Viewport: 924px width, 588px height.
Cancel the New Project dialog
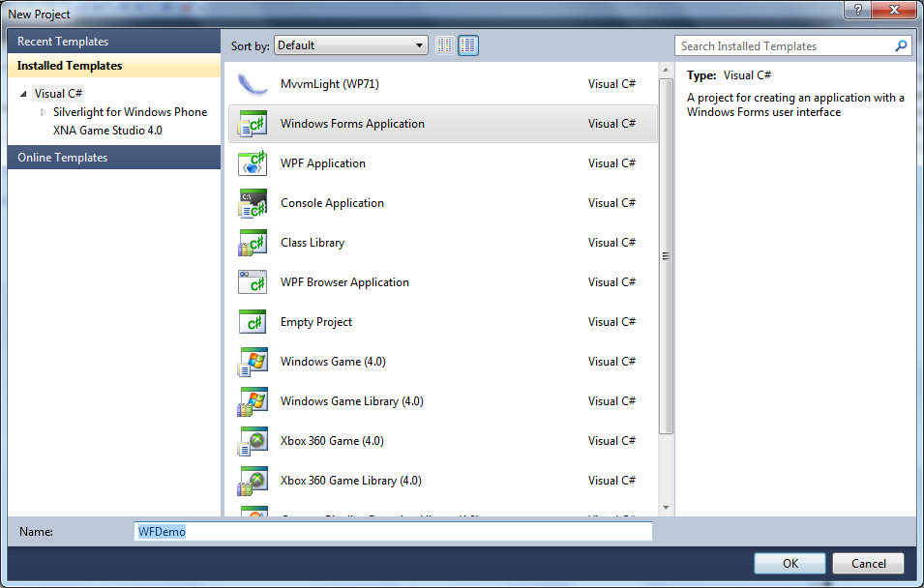[868, 563]
